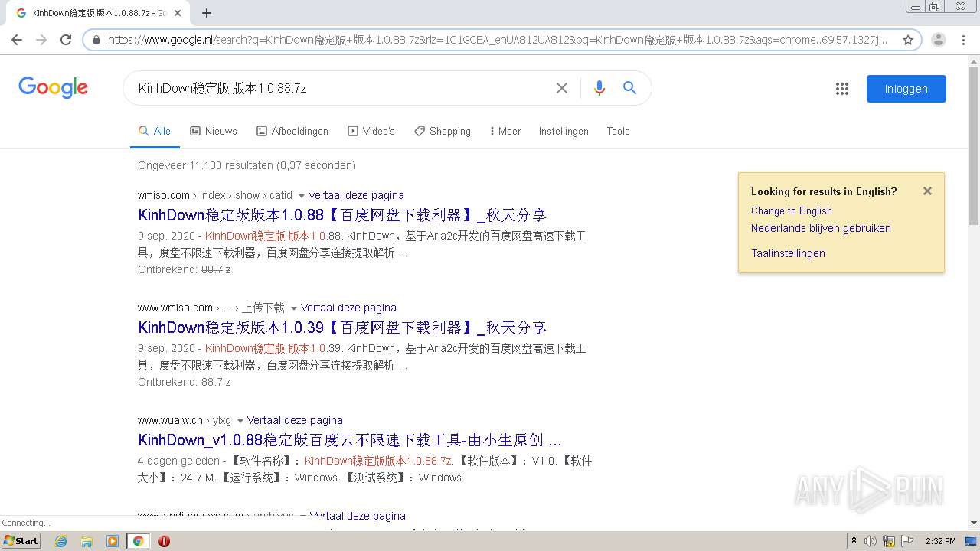Submit search with magnifier icon
Image resolution: width=980 pixels, height=551 pixels.
pyautogui.click(x=630, y=88)
